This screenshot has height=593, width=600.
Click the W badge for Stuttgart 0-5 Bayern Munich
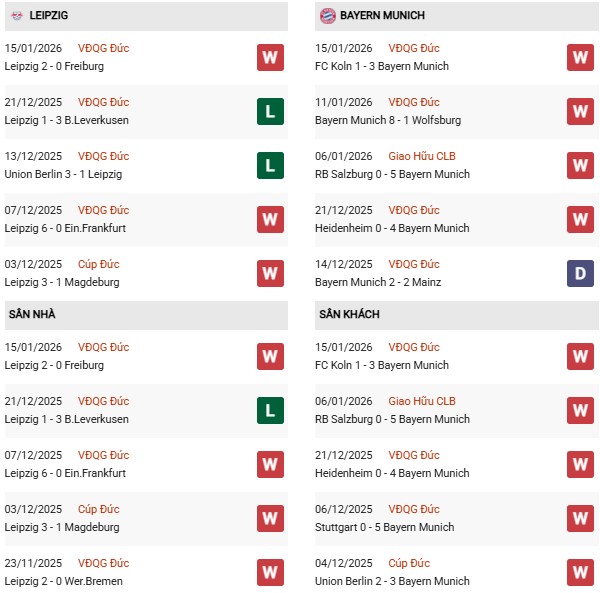[580, 518]
